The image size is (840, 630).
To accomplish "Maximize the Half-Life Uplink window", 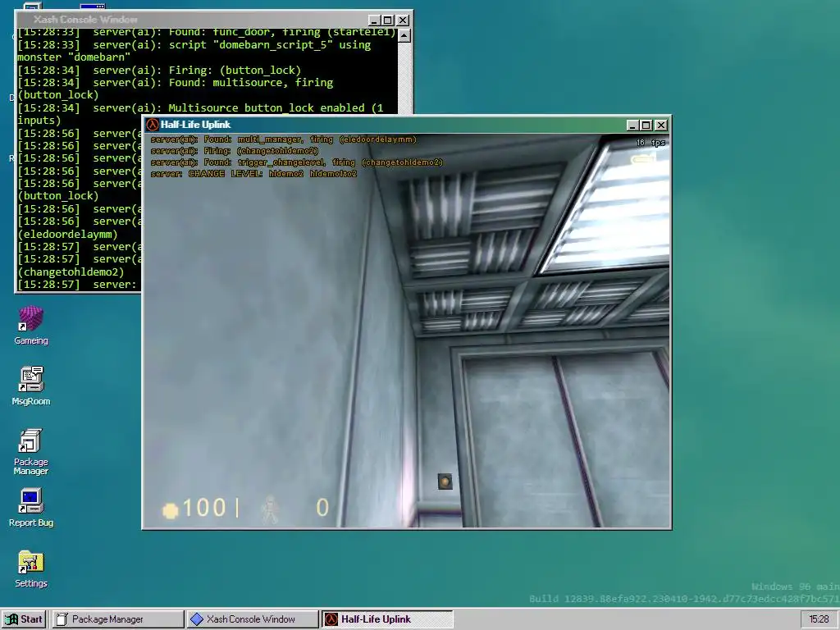I will coord(646,126).
